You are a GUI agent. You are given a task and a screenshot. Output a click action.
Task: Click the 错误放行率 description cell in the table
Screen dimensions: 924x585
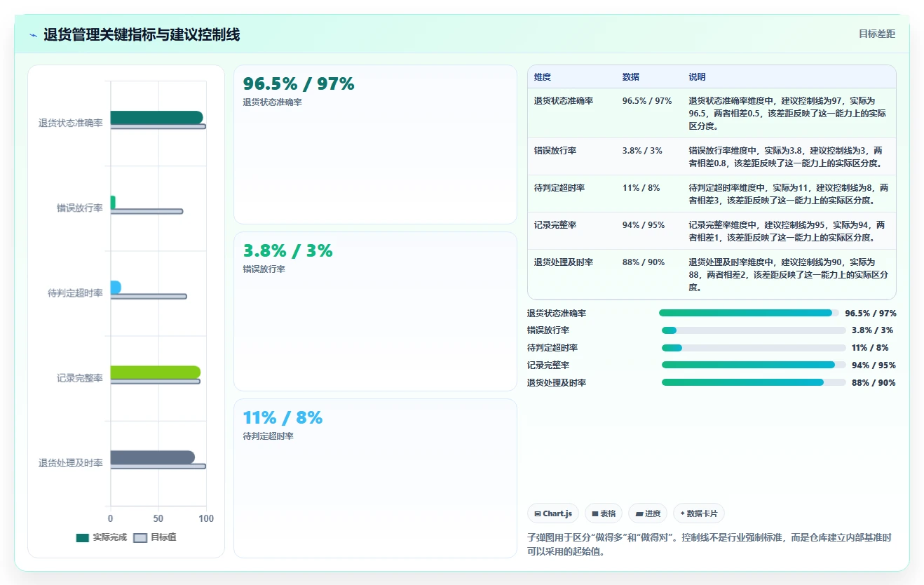coord(789,157)
